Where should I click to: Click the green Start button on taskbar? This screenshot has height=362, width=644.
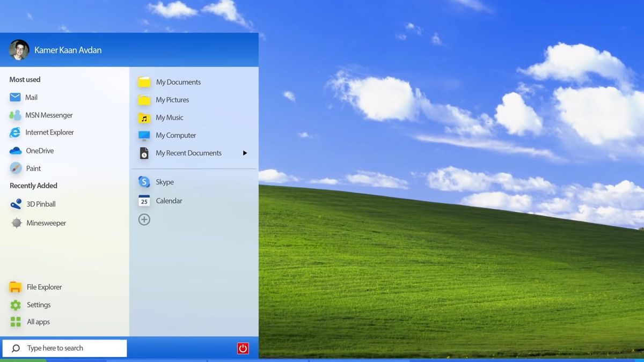click(23, 360)
